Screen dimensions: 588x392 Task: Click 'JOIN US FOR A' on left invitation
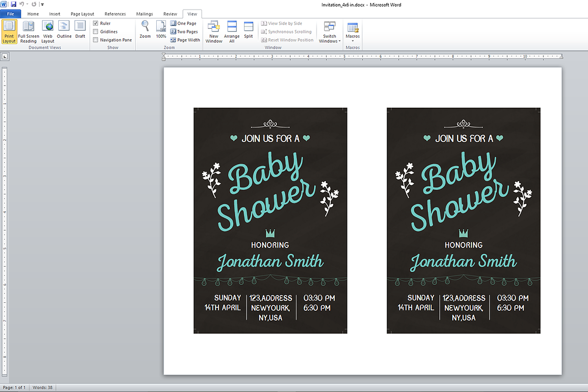point(270,139)
